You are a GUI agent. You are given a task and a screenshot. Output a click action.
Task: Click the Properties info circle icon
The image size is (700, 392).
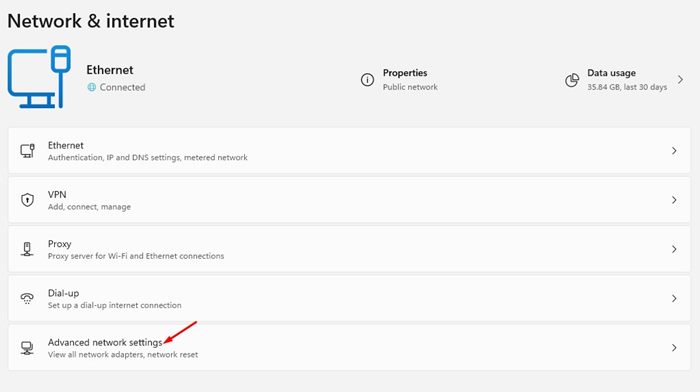click(x=367, y=80)
